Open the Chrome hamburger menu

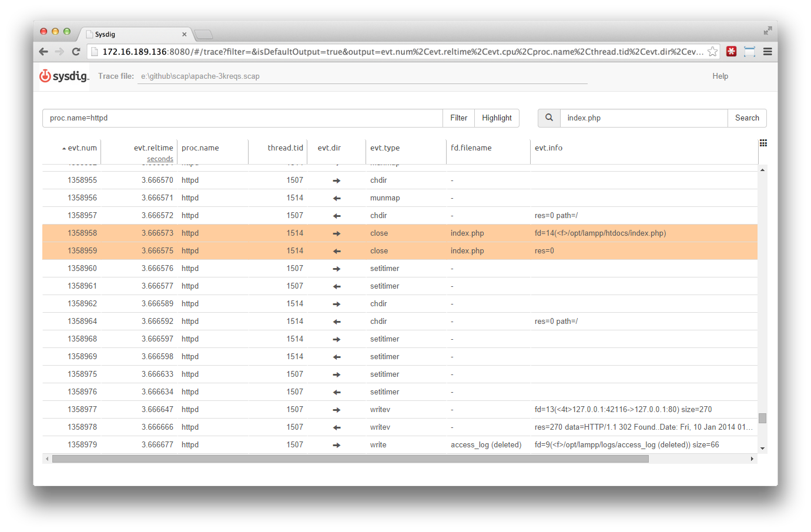(x=768, y=52)
